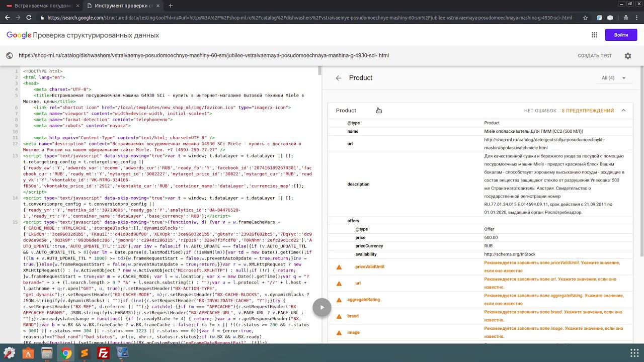644x362 pixels.
Task: Click СОЗДАТЬ ТЕСТ button
Action: [x=595, y=56]
